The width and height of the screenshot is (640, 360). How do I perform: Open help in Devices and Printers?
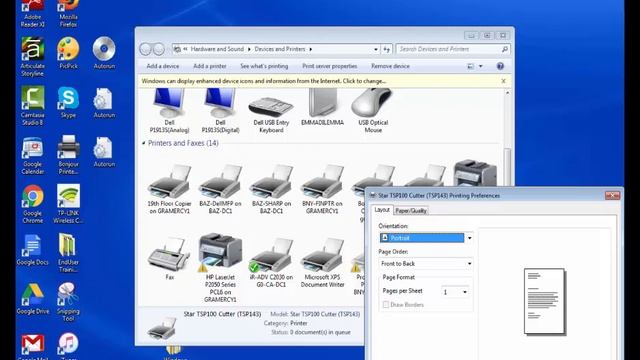point(500,66)
